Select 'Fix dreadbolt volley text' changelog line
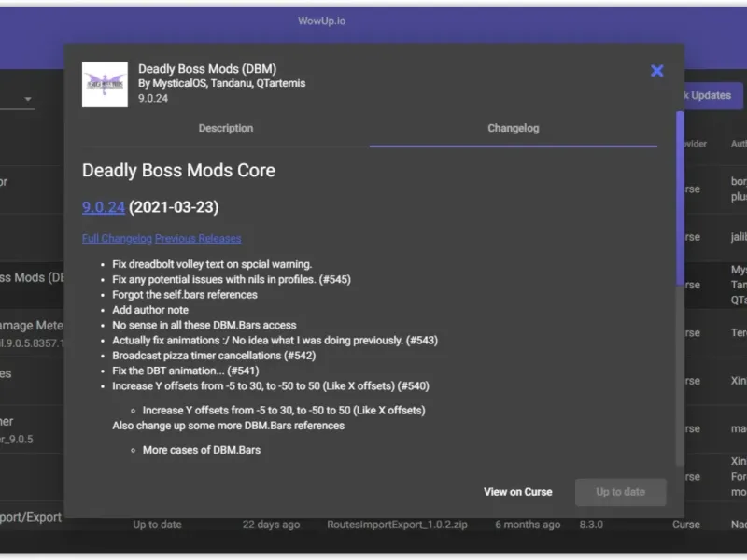This screenshot has height=560, width=747. click(212, 264)
